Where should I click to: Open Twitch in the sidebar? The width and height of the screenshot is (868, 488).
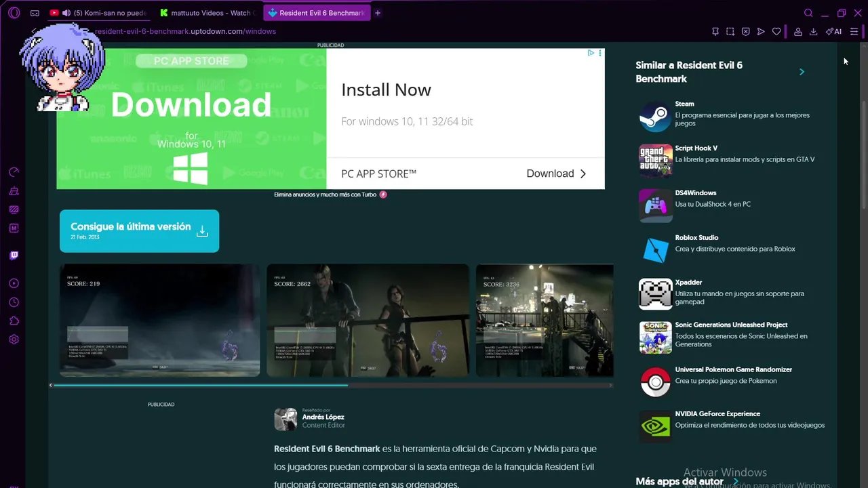point(14,256)
